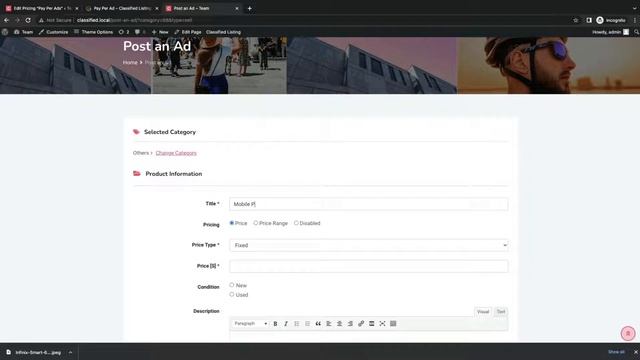Open Howdy admin account menu
Image resolution: width=640 pixels, height=360 pixels.
pos(610,32)
